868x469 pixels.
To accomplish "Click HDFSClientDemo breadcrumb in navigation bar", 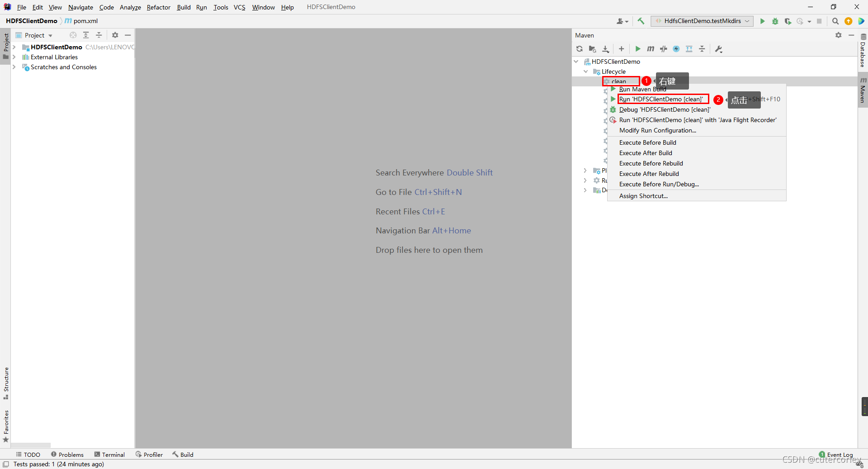I will coord(32,21).
